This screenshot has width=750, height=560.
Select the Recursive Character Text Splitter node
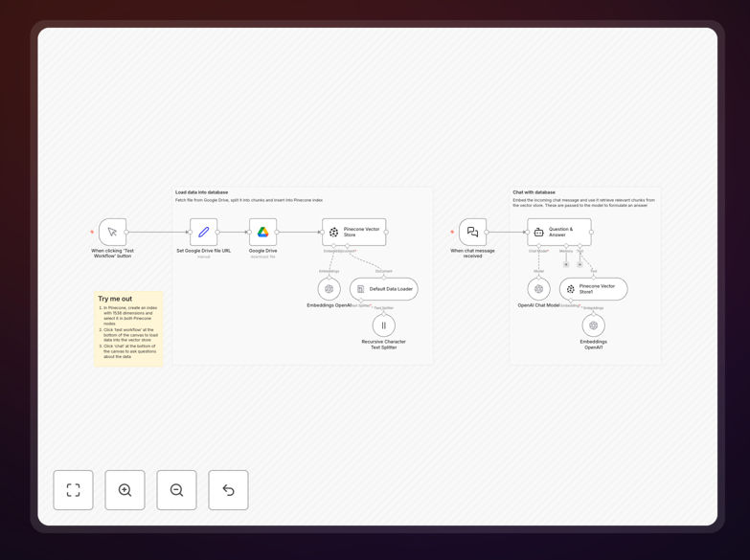[x=383, y=325]
